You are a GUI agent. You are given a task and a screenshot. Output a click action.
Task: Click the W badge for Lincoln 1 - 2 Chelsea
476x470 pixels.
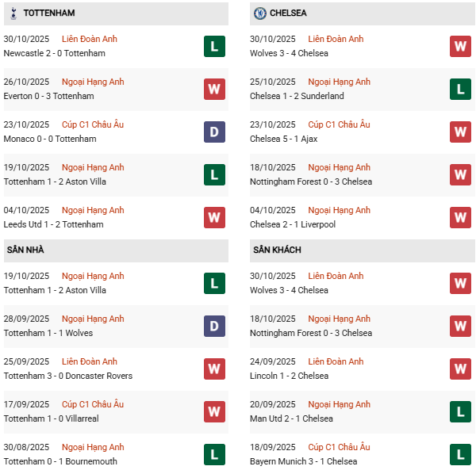(x=460, y=369)
